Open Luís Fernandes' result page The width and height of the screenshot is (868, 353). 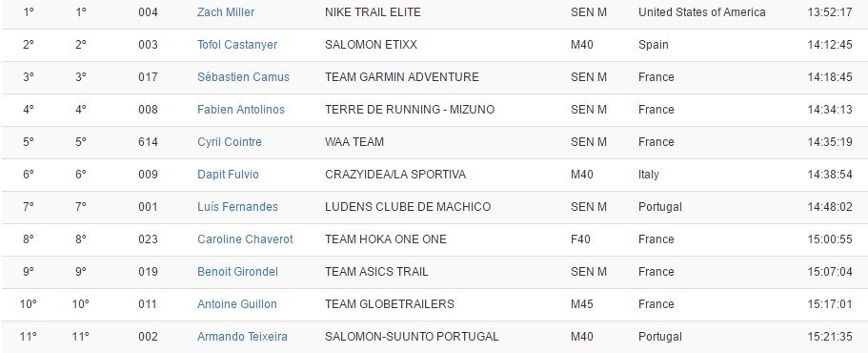(x=237, y=207)
